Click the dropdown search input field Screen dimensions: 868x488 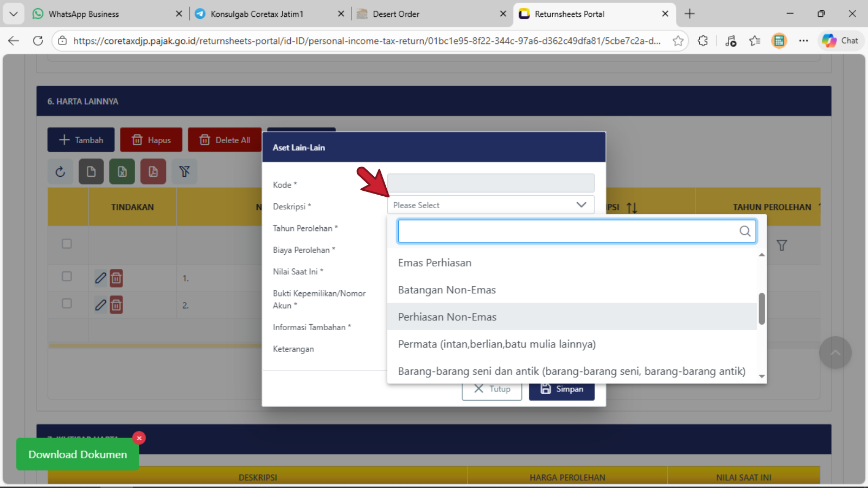[567, 232]
